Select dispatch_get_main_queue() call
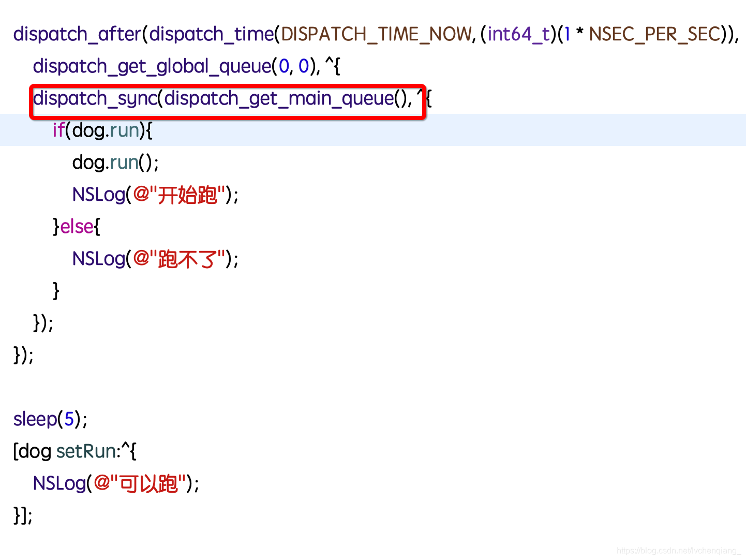The width and height of the screenshot is (746, 560). tap(286, 98)
